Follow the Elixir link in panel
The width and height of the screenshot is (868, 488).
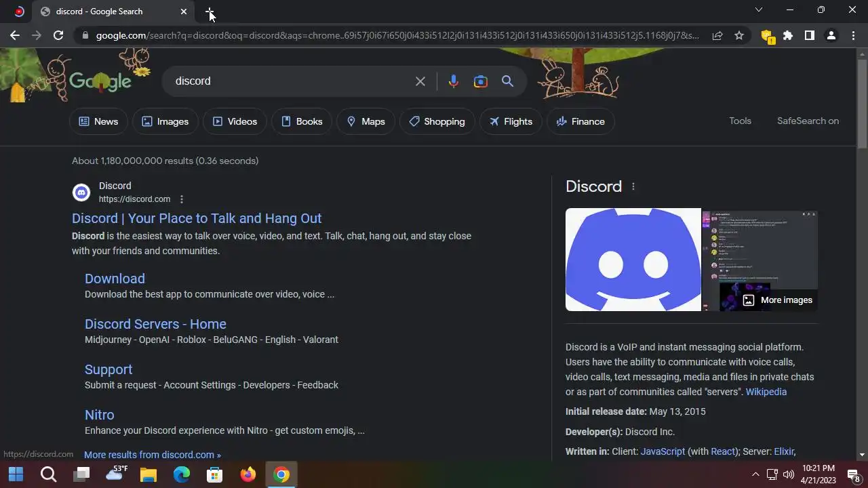783,451
